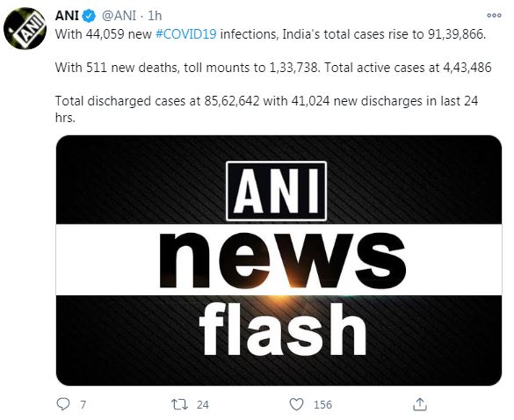Like the tweet with the heart icon

pos(296,404)
